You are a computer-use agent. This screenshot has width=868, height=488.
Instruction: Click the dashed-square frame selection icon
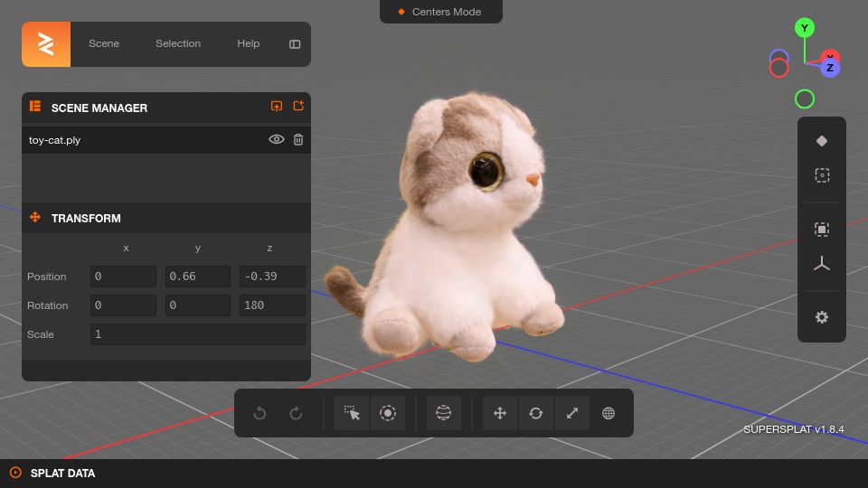click(822, 175)
